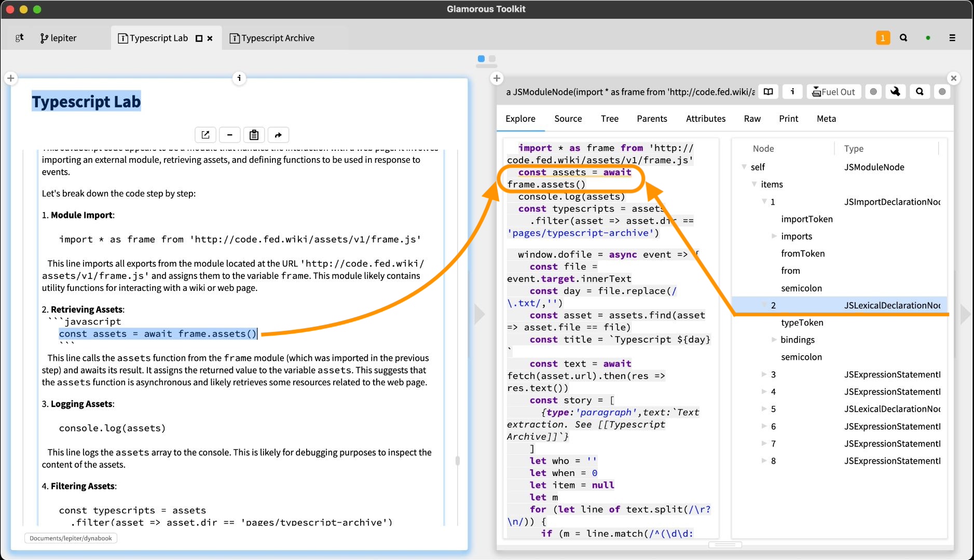This screenshot has width=974, height=560.
Task: Collapse tree node 1
Action: [x=764, y=201]
